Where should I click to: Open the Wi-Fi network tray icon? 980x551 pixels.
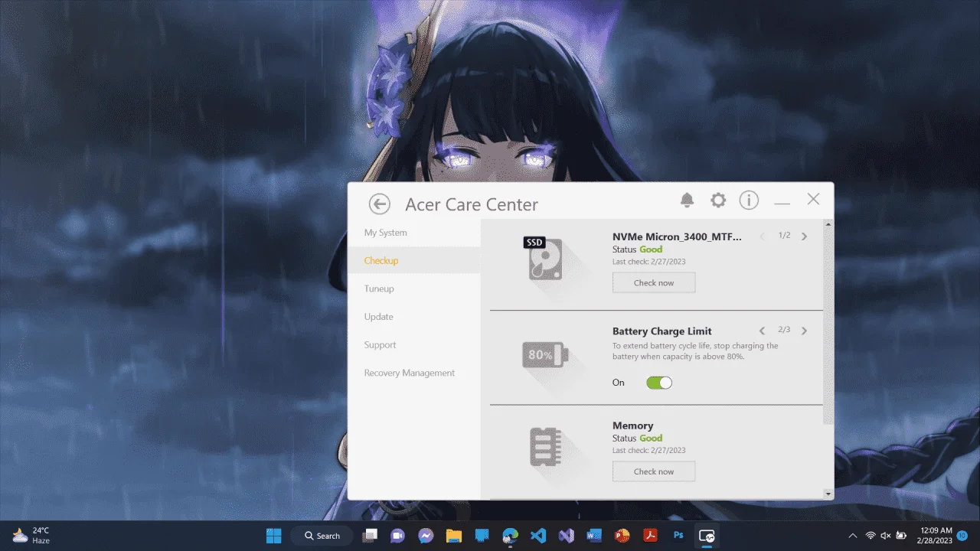[x=871, y=536]
